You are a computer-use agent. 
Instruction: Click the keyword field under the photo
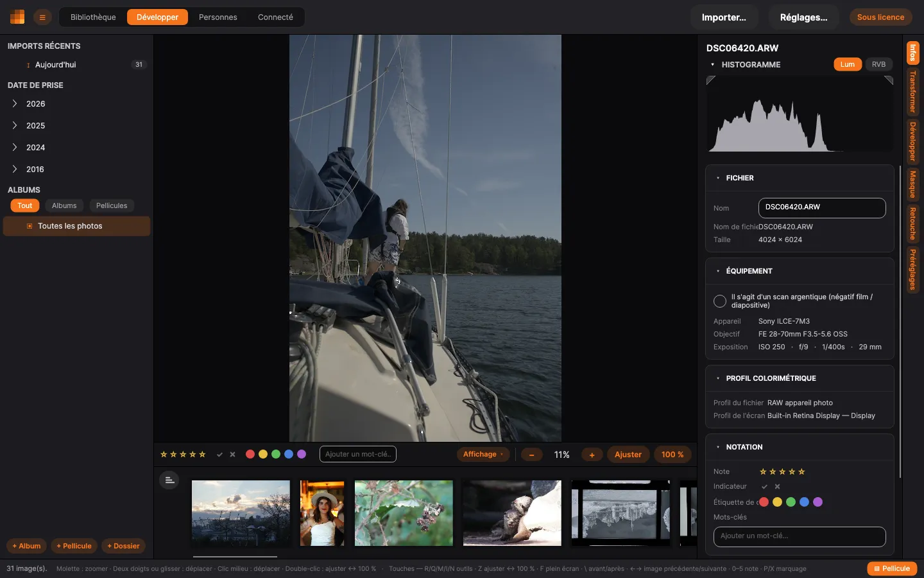click(x=357, y=454)
